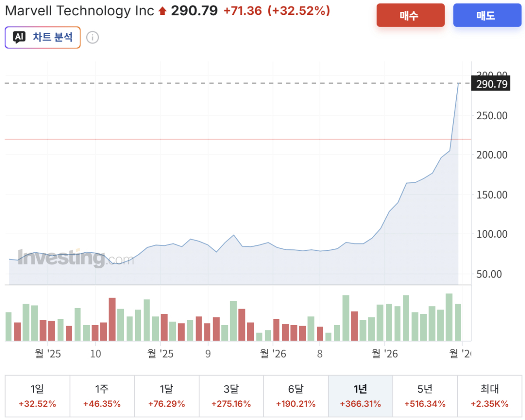This screenshot has height=420, width=525.
Task: Select the 1일 time range tab
Action: coord(38,396)
